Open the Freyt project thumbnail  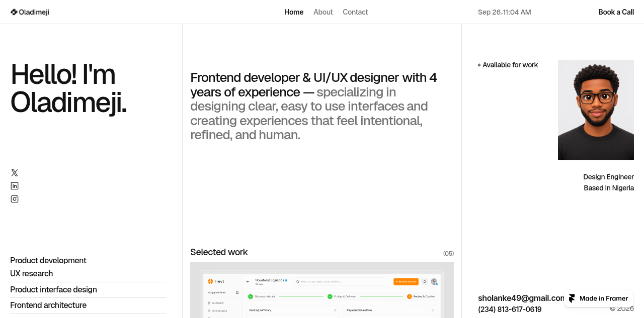tap(322, 290)
